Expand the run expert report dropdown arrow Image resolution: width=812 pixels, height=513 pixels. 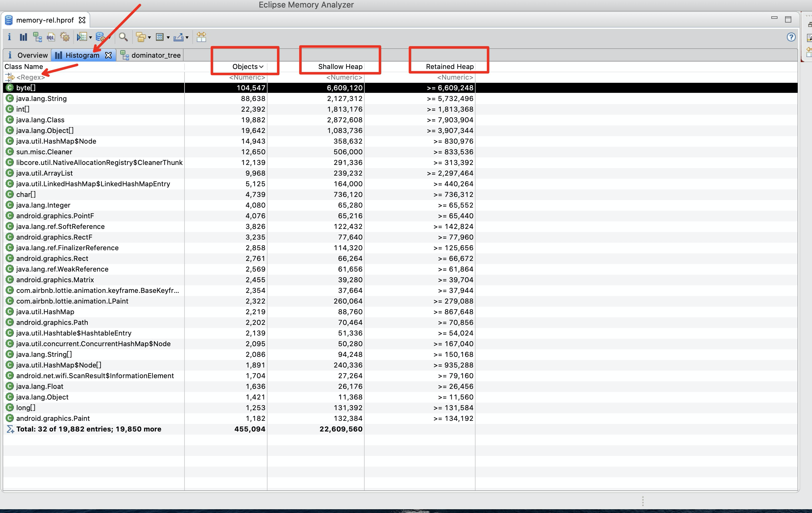point(90,37)
